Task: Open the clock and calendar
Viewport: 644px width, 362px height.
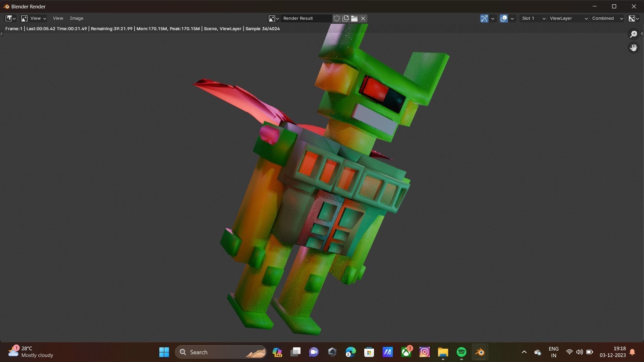Action: [613, 352]
